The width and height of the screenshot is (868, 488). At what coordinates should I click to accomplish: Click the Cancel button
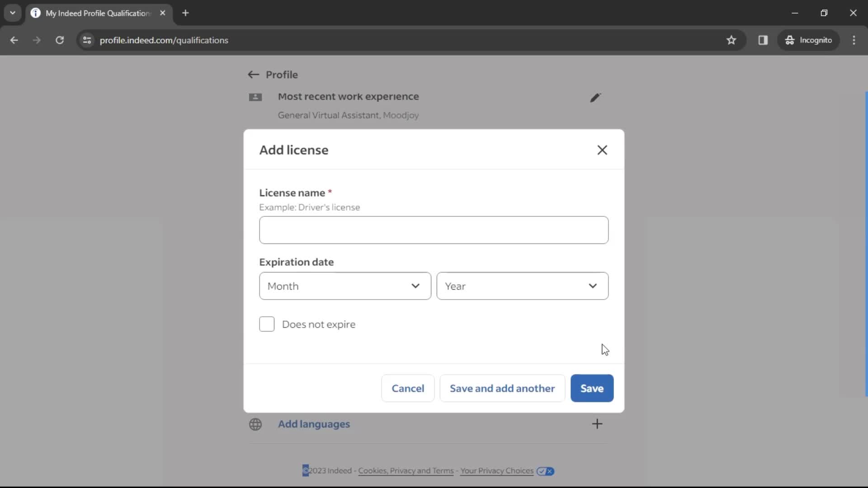point(408,389)
